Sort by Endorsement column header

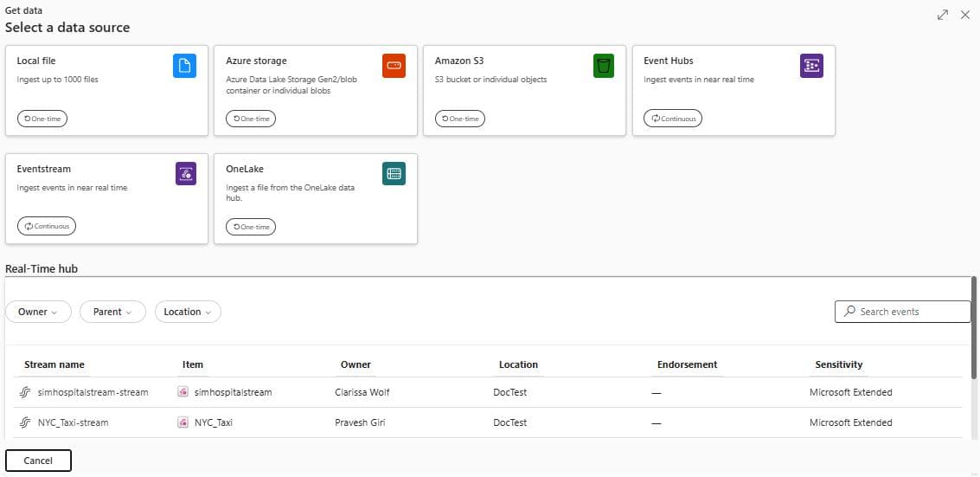pos(687,364)
